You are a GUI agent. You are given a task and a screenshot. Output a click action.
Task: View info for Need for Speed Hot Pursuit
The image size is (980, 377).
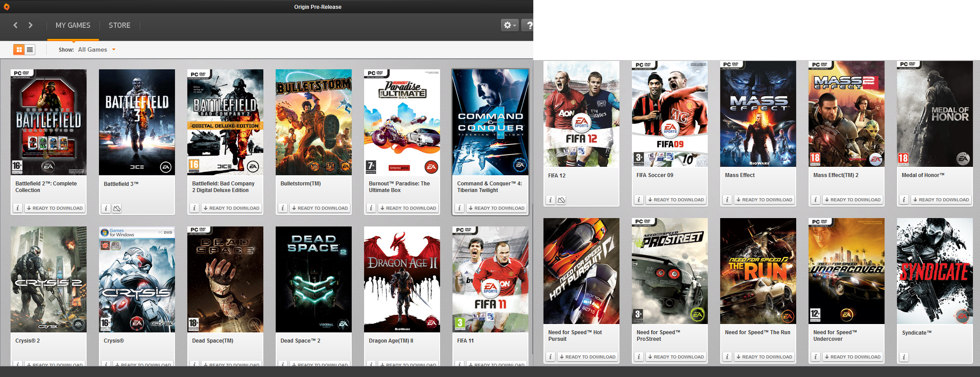coord(551,357)
